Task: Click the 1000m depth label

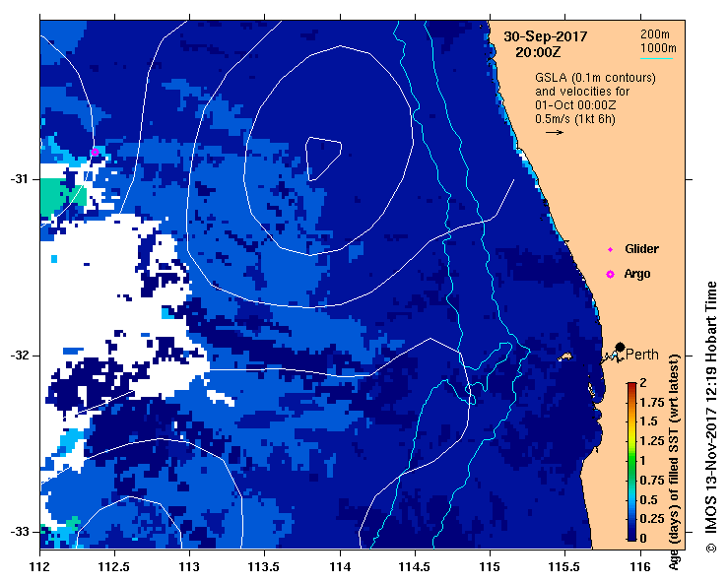Action: pyautogui.click(x=658, y=48)
